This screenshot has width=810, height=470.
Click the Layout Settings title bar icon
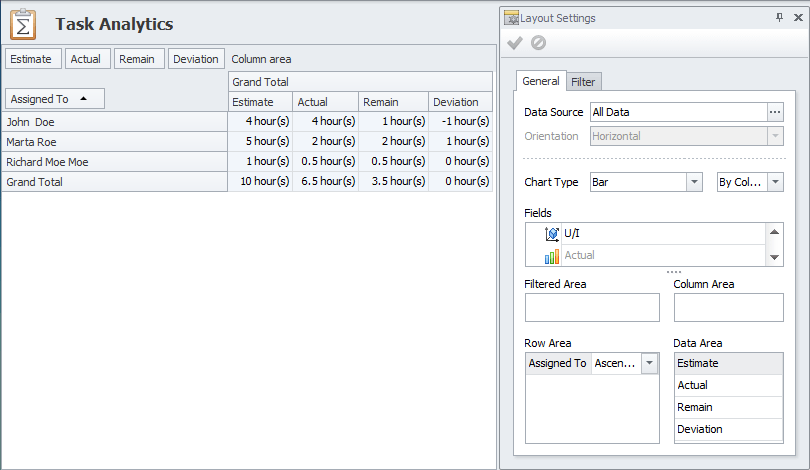(x=511, y=17)
